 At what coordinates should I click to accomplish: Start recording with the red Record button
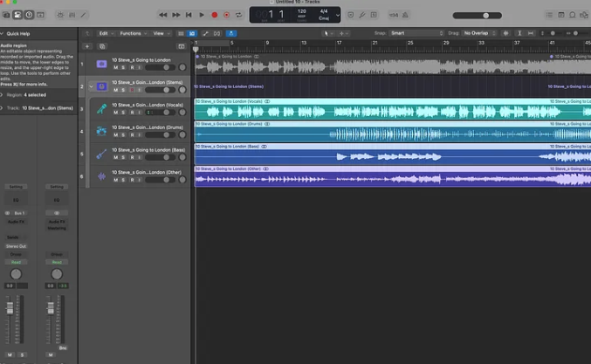[x=215, y=15]
